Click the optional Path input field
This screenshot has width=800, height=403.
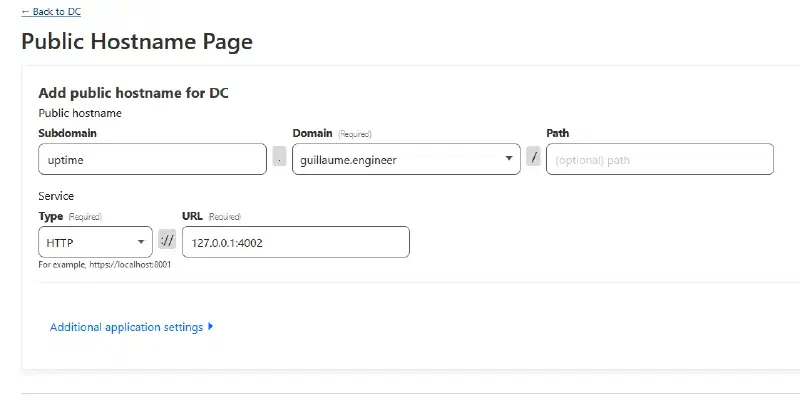660,159
